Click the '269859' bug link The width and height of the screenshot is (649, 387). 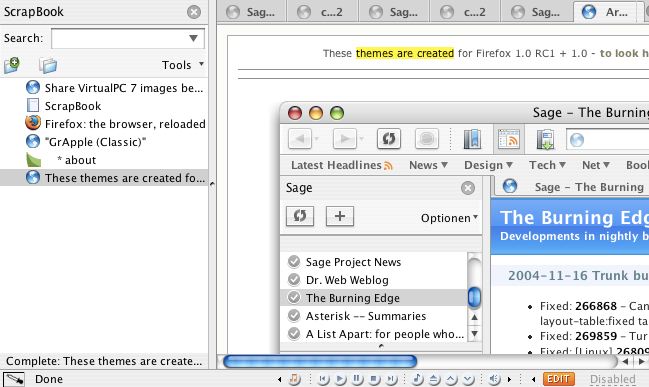coord(596,336)
